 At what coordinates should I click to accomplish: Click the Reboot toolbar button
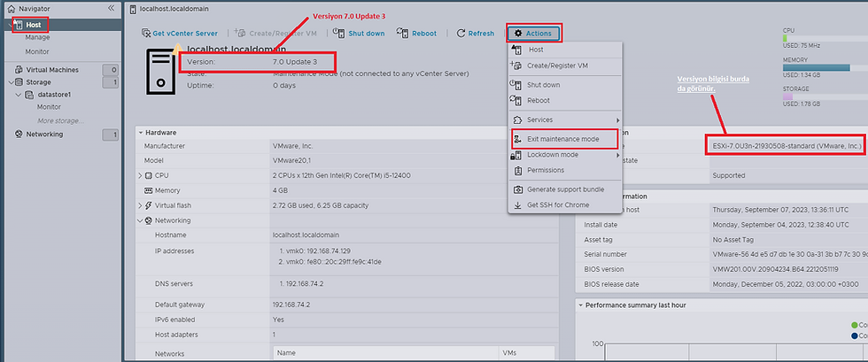(x=417, y=34)
